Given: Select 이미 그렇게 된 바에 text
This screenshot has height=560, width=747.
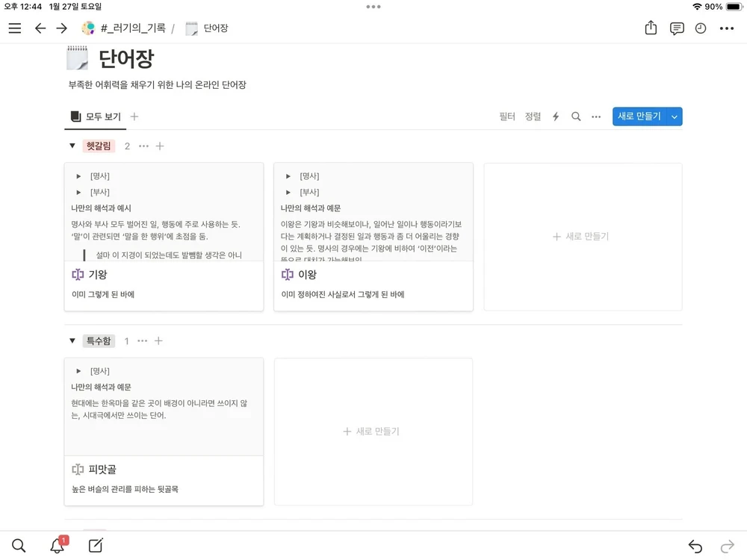Looking at the screenshot, I should coord(103,295).
